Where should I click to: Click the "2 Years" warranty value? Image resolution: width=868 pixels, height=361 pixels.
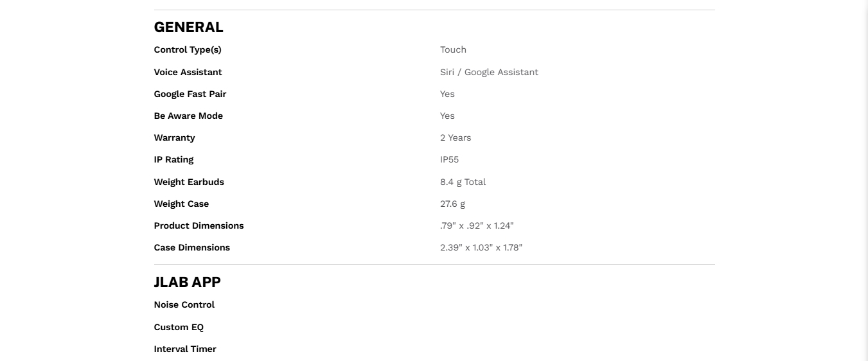click(456, 137)
